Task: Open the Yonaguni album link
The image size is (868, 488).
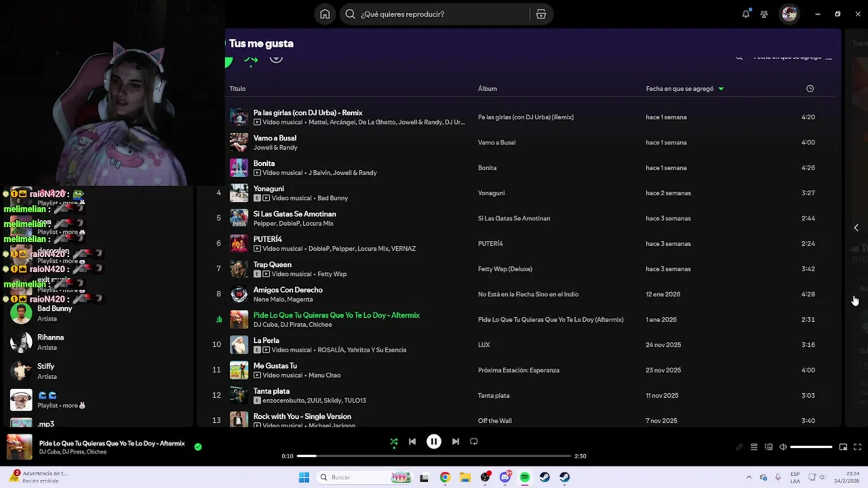Action: point(491,193)
